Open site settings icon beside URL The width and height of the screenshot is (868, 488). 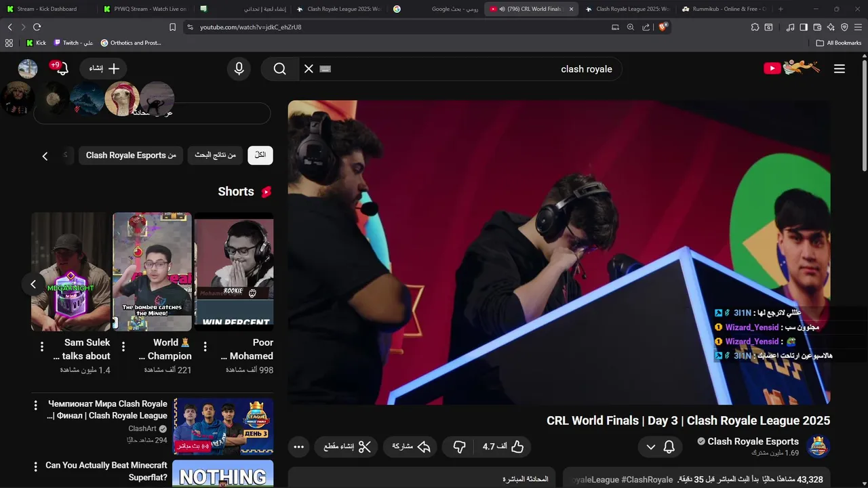190,27
